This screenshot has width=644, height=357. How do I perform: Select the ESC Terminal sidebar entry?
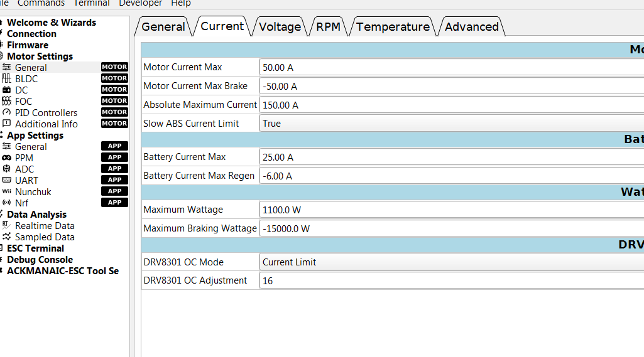(x=35, y=248)
